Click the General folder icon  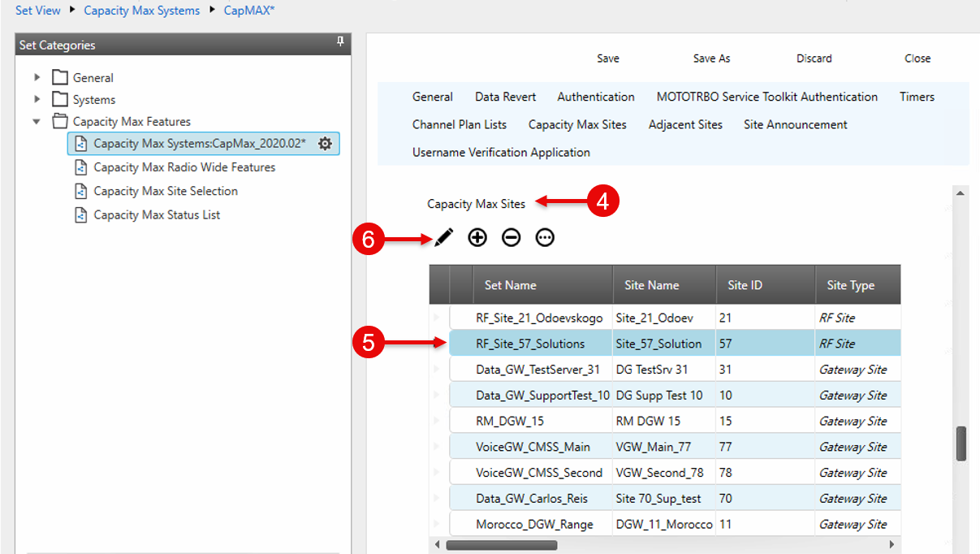click(59, 78)
